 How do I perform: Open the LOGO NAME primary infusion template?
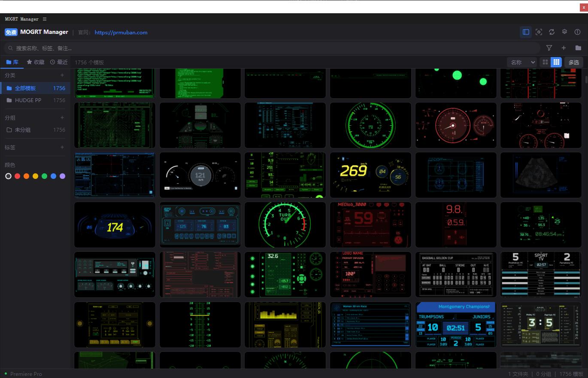coord(370,275)
